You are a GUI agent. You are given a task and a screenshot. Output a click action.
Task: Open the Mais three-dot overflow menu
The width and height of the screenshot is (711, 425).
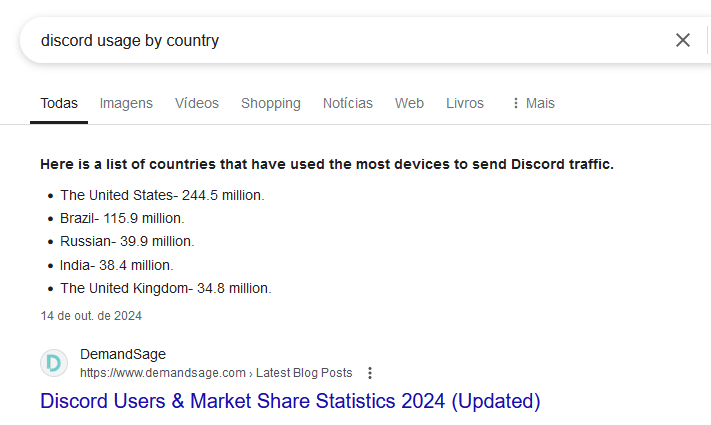[534, 103]
